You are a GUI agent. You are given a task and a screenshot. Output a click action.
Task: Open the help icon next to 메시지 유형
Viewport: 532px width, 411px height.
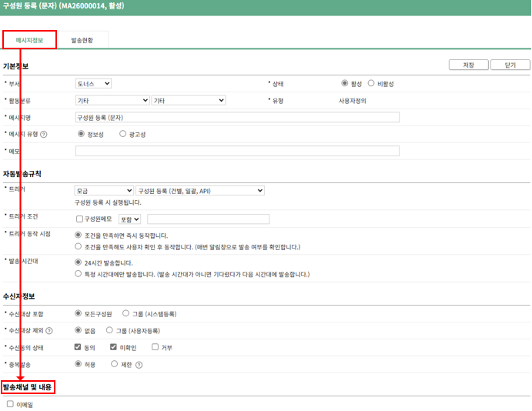point(44,135)
